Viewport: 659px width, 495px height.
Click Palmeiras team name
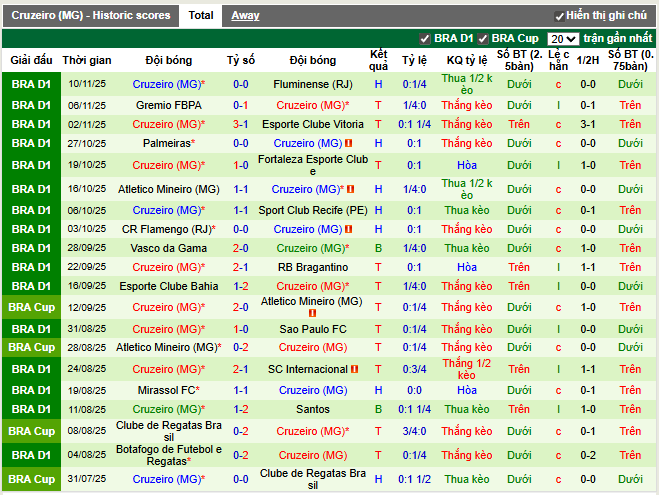pos(167,143)
